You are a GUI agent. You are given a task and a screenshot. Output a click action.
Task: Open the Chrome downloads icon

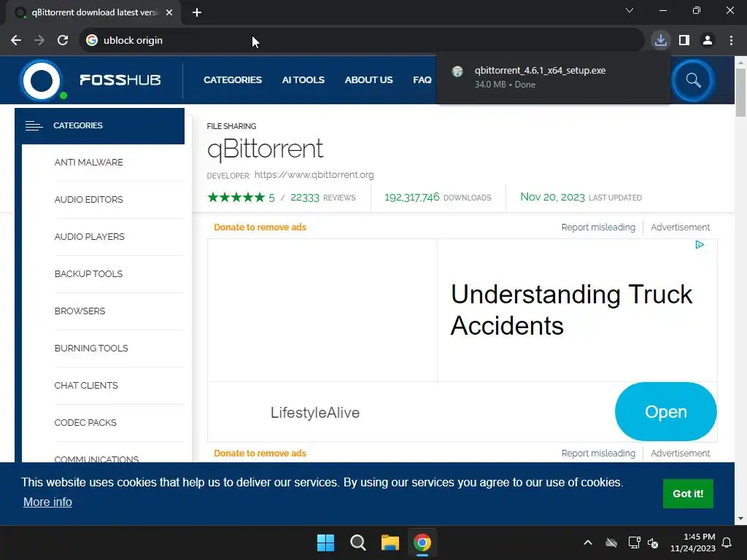[661, 41]
